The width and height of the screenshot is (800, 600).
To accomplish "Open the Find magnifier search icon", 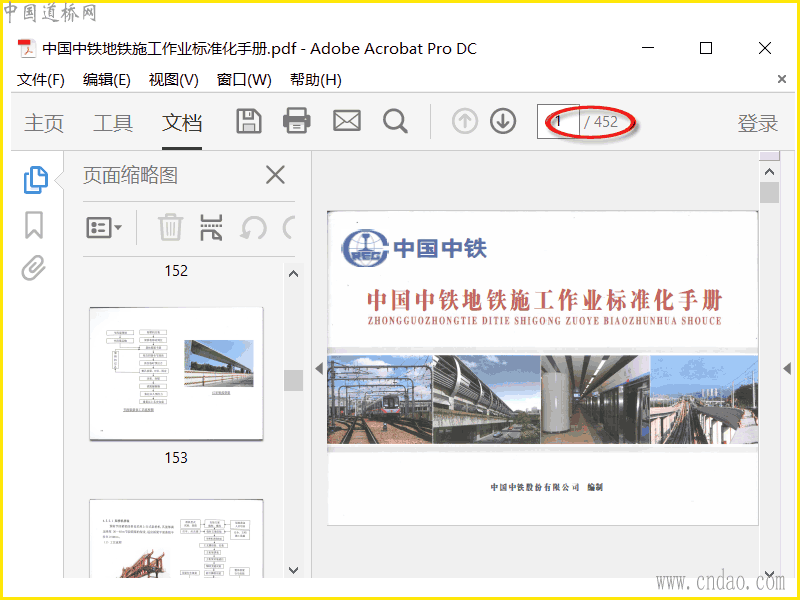I will point(395,121).
